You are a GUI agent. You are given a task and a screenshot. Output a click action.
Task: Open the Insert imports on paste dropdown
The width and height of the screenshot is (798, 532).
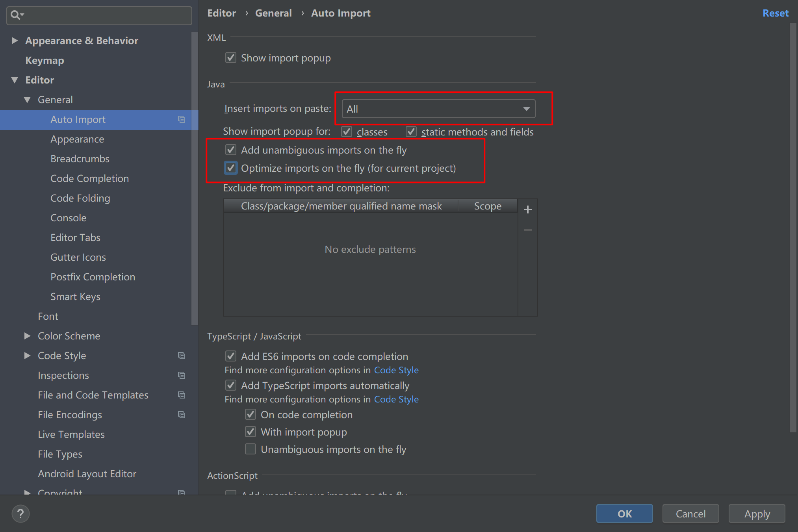pos(438,109)
